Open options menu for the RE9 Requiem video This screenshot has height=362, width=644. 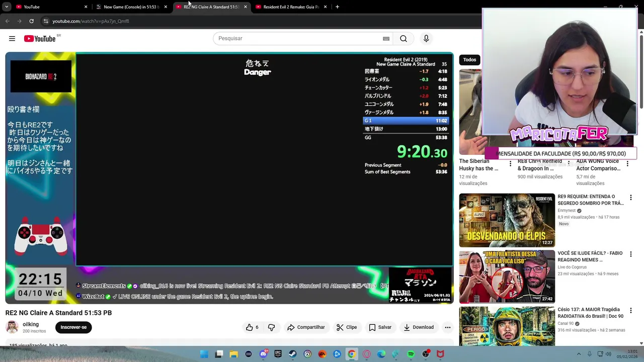coord(631,198)
